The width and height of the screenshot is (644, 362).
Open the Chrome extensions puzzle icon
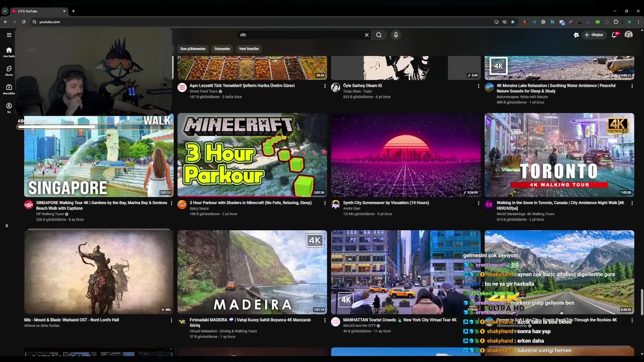(616, 22)
